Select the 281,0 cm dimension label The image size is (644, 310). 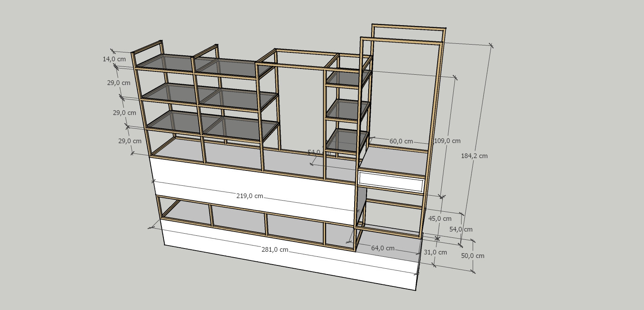pos(275,249)
